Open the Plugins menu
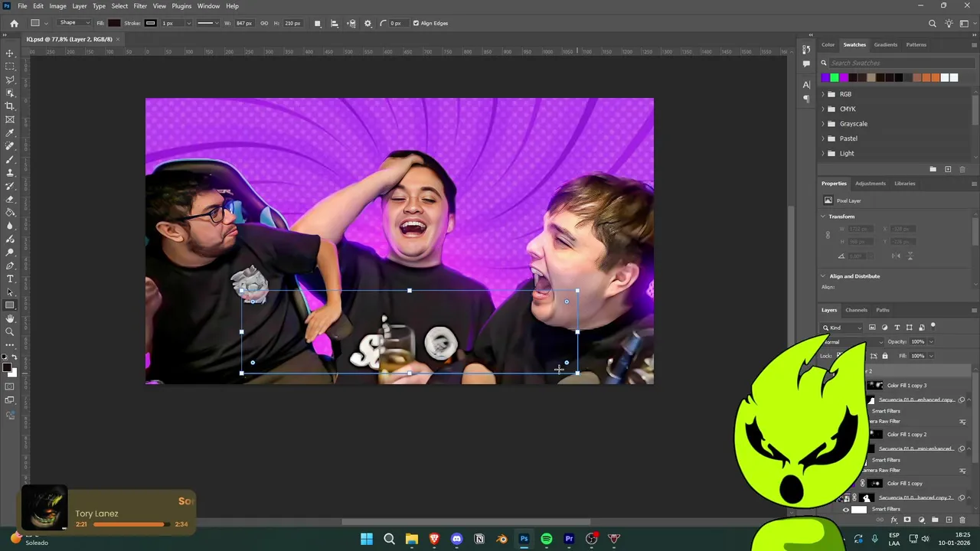This screenshot has width=980, height=551. (181, 6)
